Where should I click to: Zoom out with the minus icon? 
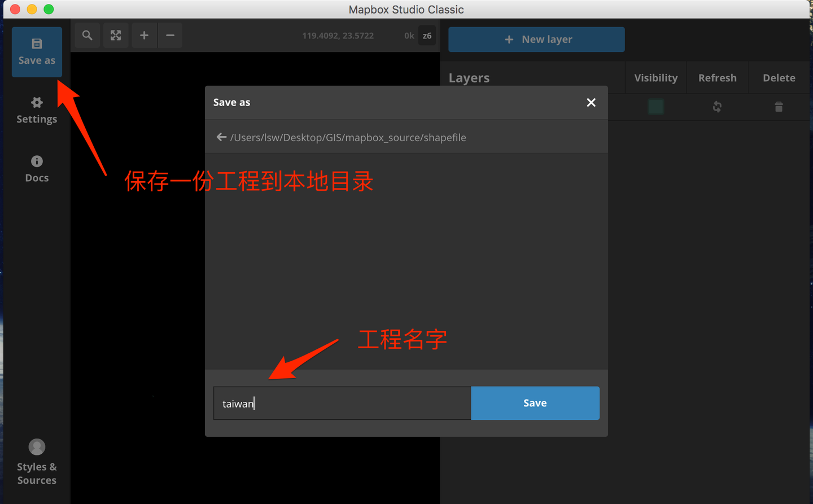(x=170, y=35)
